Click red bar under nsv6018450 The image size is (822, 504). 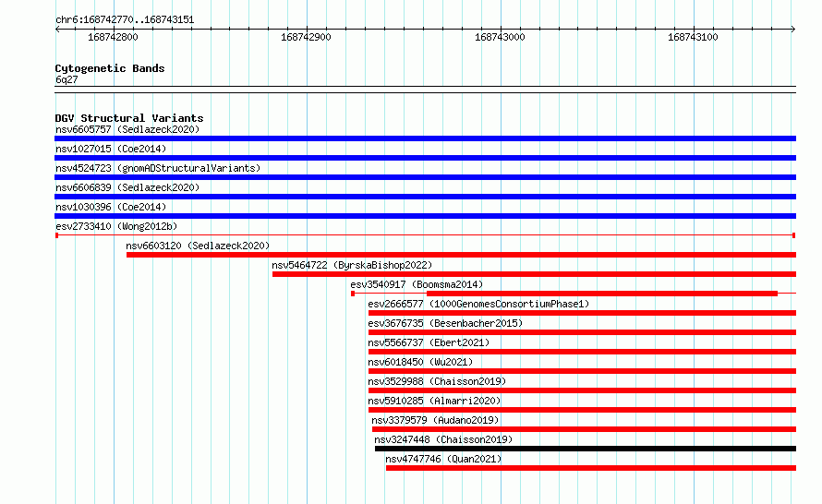click(583, 371)
